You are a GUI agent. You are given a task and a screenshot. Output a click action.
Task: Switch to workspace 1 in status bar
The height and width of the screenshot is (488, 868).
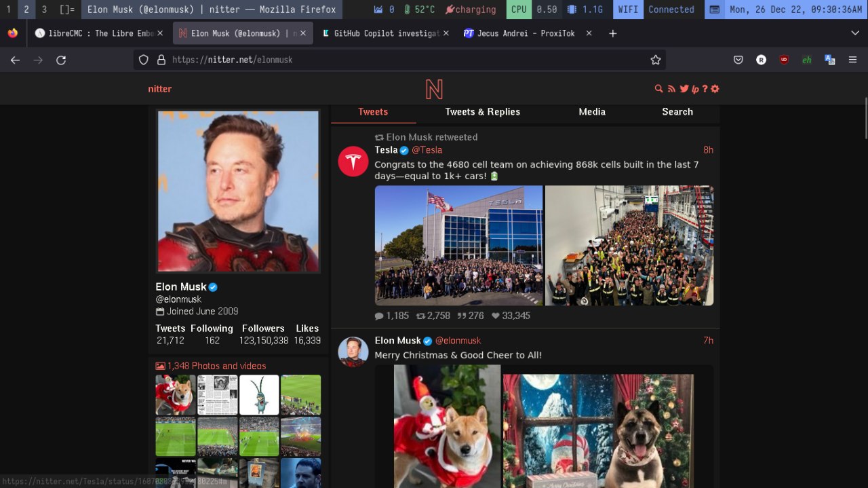click(9, 10)
